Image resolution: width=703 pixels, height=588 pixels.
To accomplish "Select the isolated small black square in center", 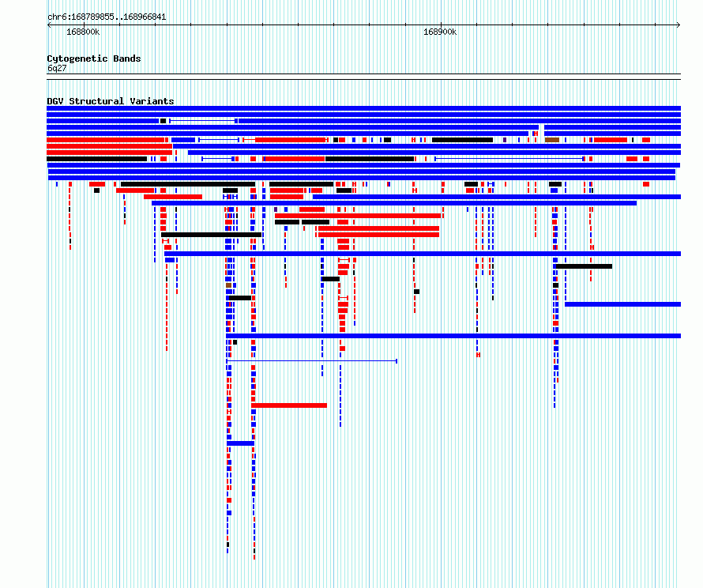I will (x=416, y=292).
